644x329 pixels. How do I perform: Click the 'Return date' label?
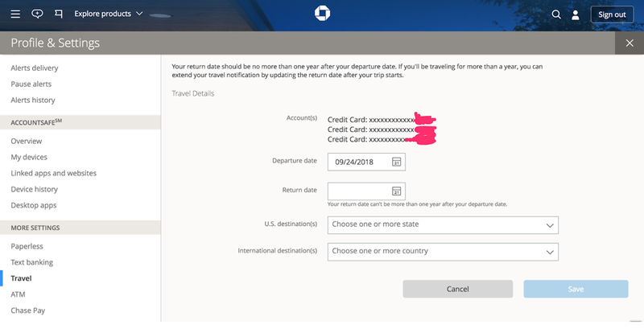299,190
